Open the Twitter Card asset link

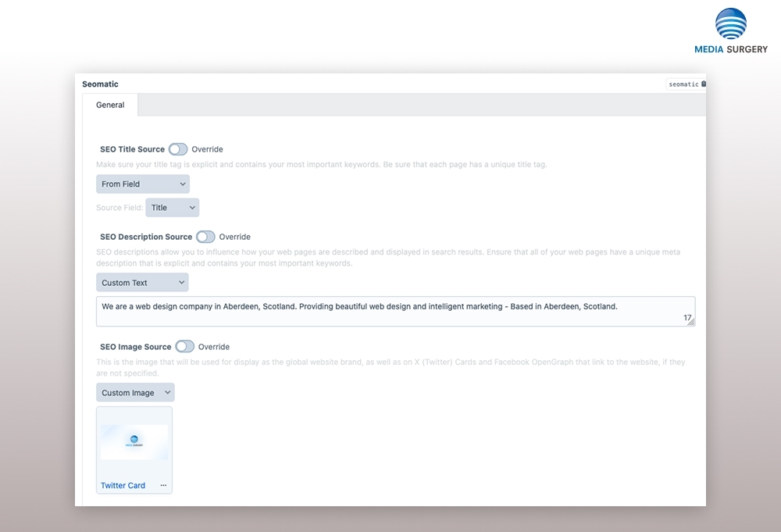point(122,485)
